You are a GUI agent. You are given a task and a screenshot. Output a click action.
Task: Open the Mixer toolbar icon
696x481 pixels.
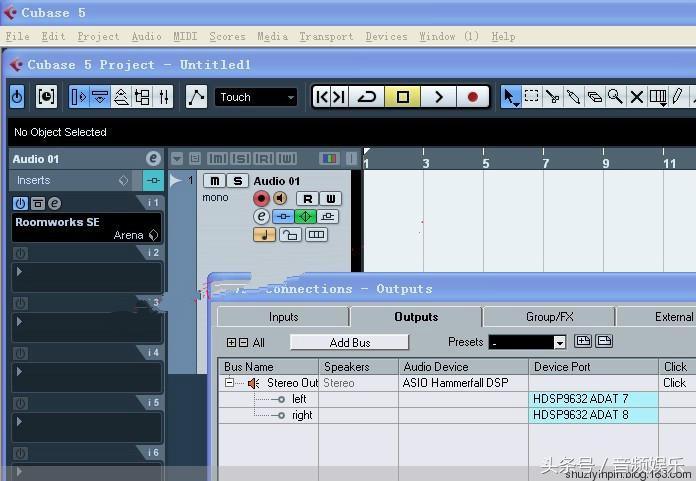point(163,96)
